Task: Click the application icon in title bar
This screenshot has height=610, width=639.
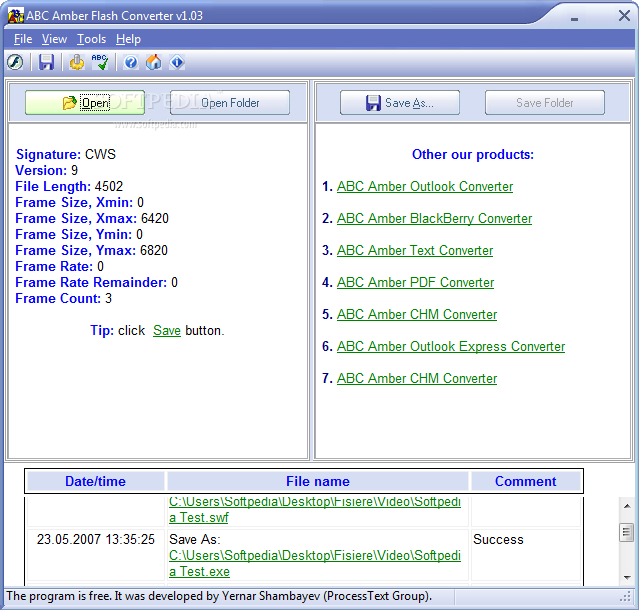Action: pos(16,16)
